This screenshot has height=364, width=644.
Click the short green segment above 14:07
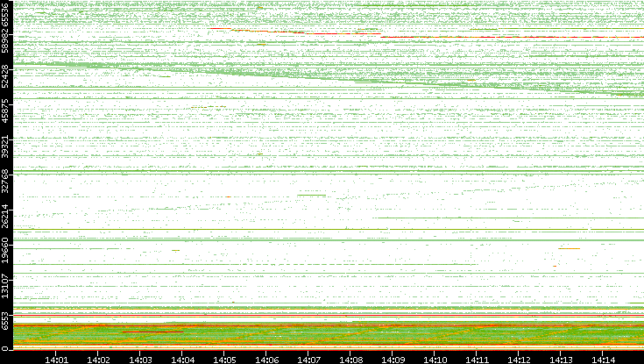pos(311,196)
